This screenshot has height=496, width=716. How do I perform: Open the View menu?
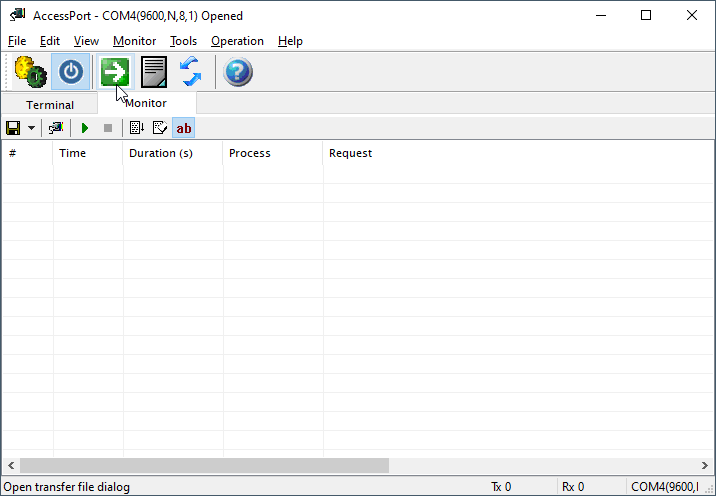(x=86, y=41)
